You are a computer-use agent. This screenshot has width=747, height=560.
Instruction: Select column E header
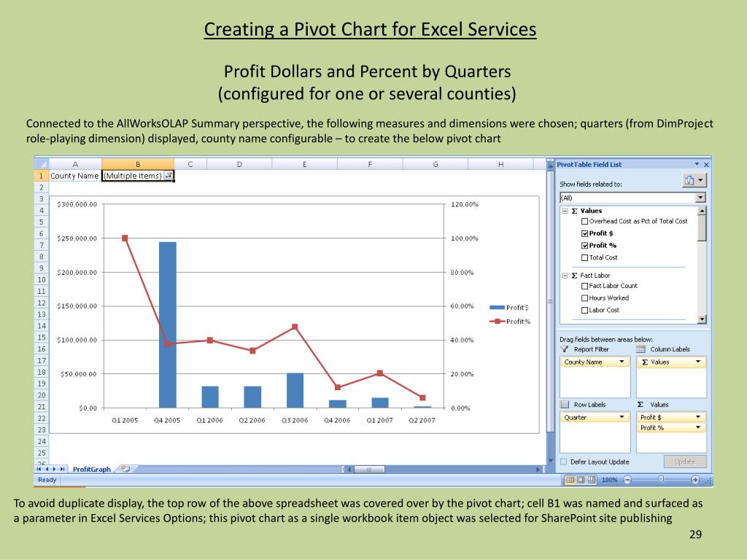(304, 164)
